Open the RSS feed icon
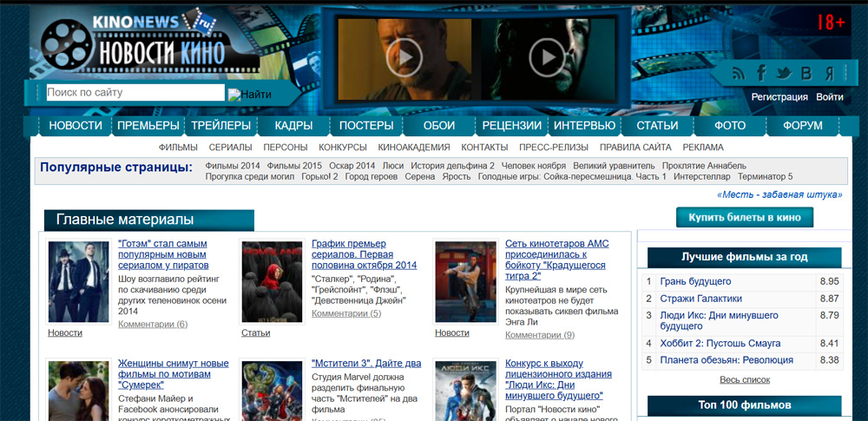This screenshot has height=421, width=868. (739, 73)
